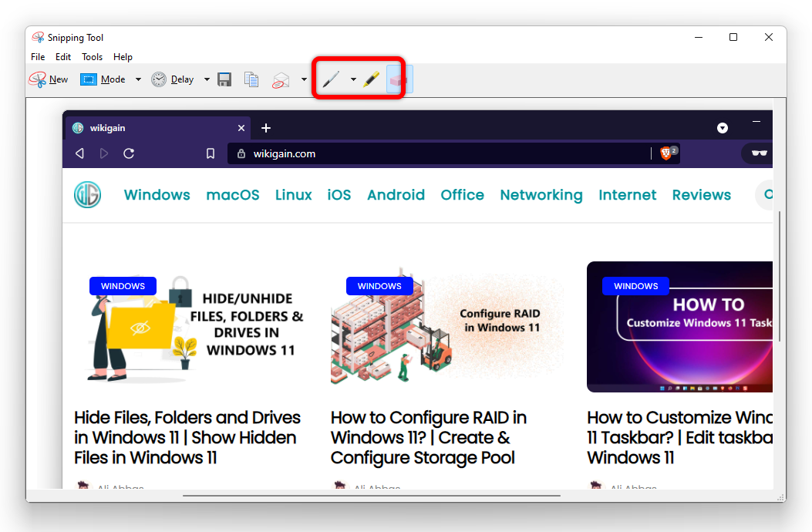Expand the Mode dropdown arrow
Screen dimensions: 812x532
click(138, 79)
